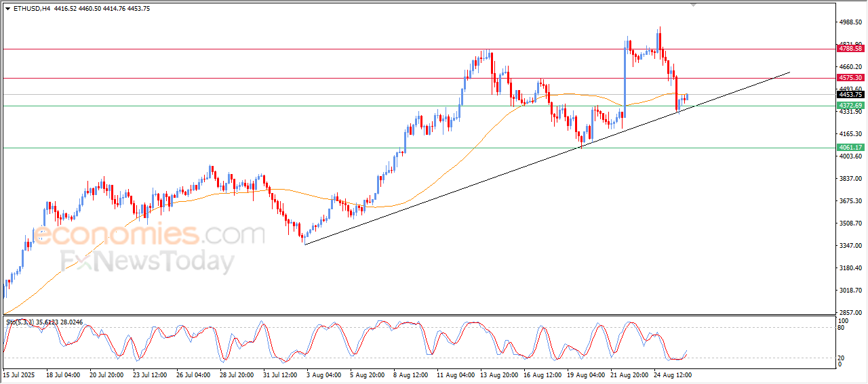Click the 3 Aug 04:00 time label
This screenshot has width=868, height=384.
pos(323,375)
